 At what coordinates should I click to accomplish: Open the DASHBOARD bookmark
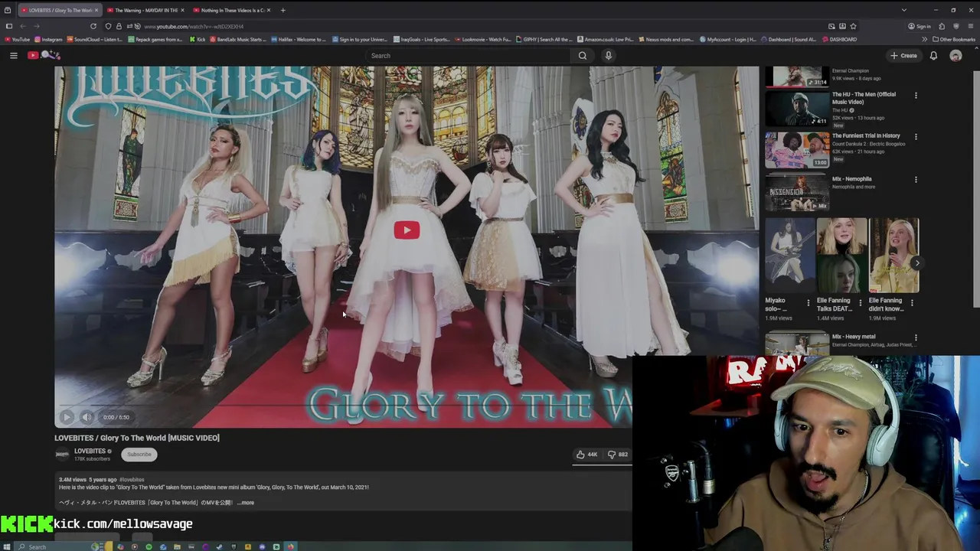[x=840, y=39]
